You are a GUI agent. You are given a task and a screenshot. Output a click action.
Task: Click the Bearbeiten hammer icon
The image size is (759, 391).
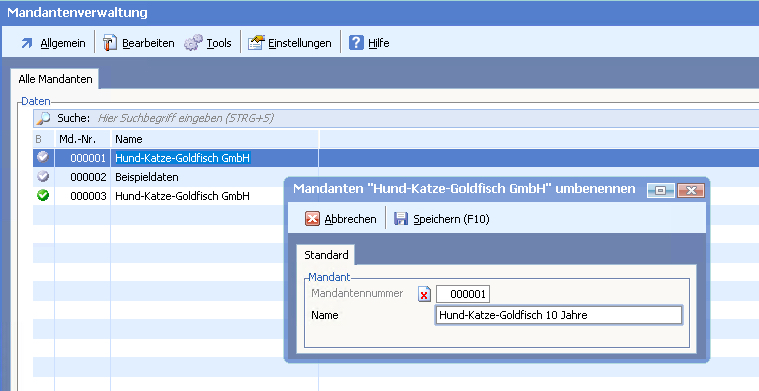coord(110,43)
